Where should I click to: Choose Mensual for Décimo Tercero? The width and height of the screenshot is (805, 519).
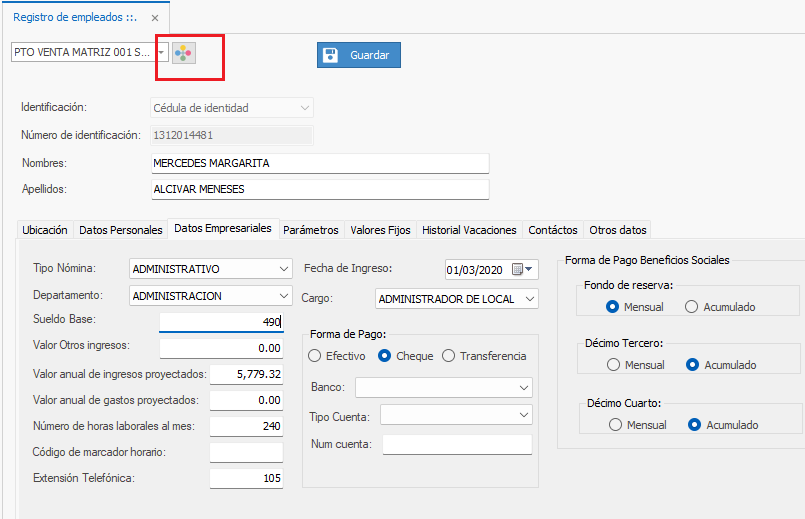coord(615,365)
